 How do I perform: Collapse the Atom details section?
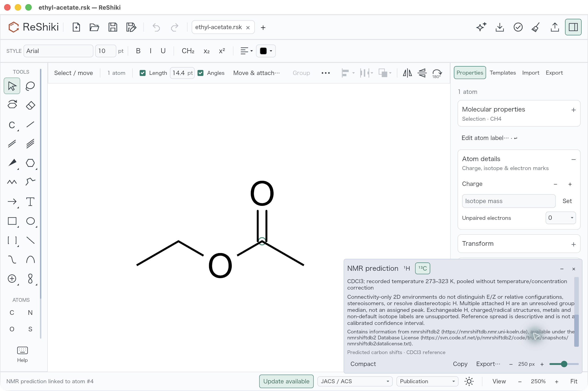[x=573, y=159]
